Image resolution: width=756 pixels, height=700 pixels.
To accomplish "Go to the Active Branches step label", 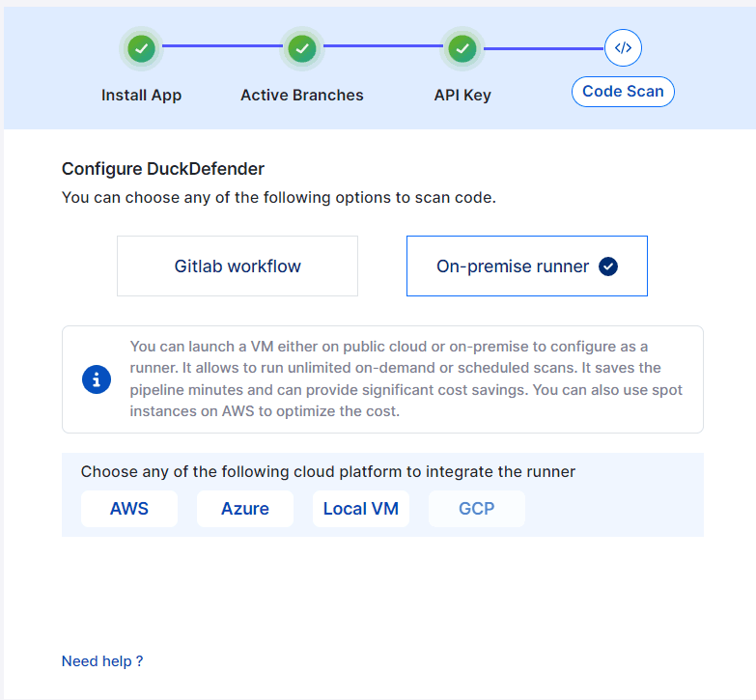I will [302, 95].
